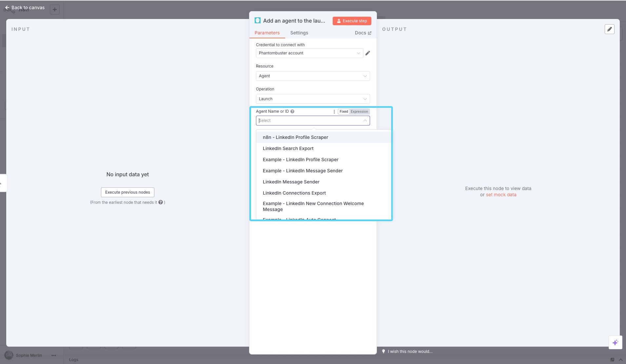Image resolution: width=626 pixels, height=364 pixels.
Task: Open the Operation Launch dropdown
Action: coord(313,99)
